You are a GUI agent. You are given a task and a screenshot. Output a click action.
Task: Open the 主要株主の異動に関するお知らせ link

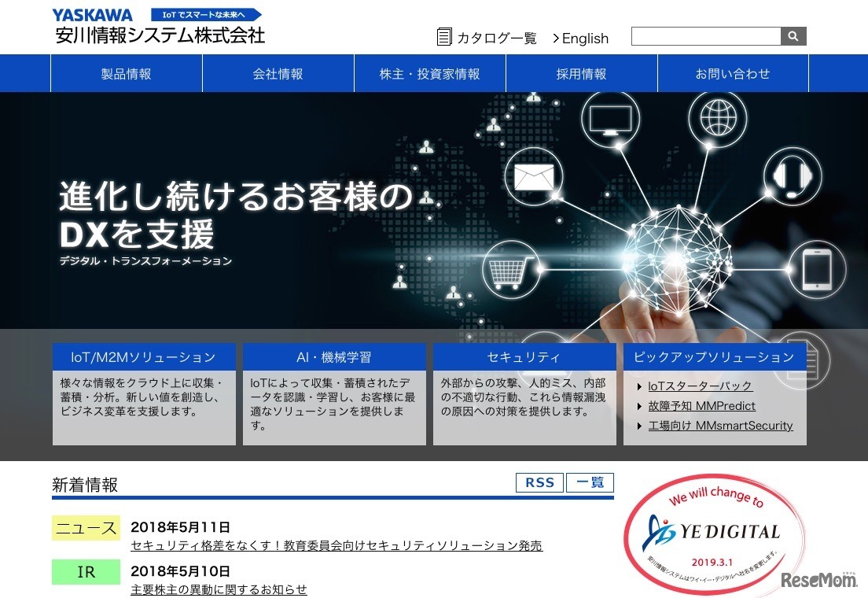pos(219,589)
